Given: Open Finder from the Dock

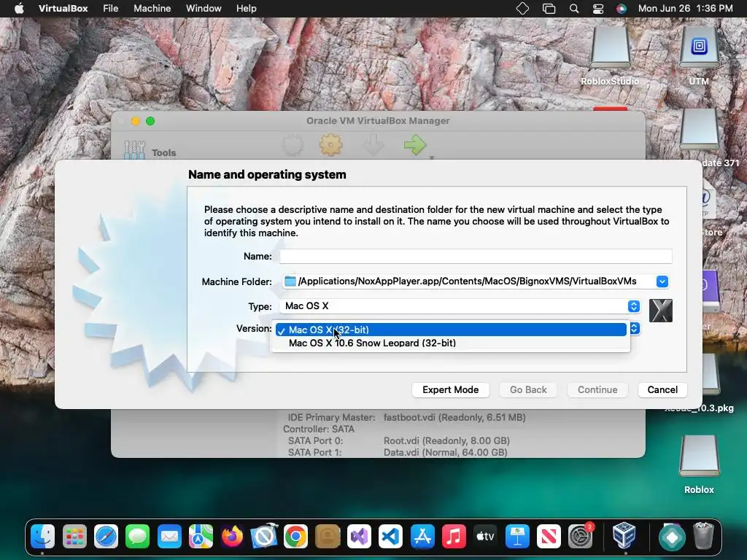Looking at the screenshot, I should 42,537.
